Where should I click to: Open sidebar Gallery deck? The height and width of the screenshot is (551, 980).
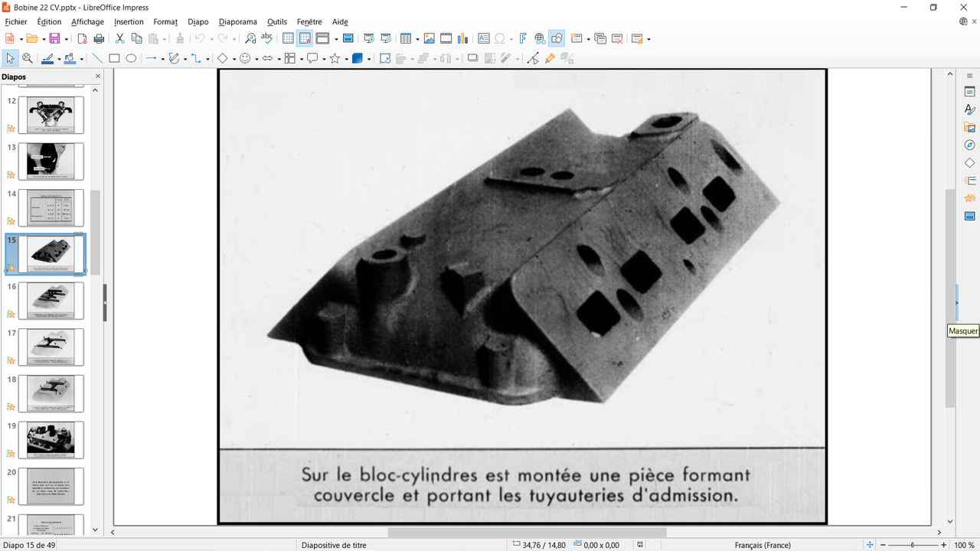[x=969, y=128]
